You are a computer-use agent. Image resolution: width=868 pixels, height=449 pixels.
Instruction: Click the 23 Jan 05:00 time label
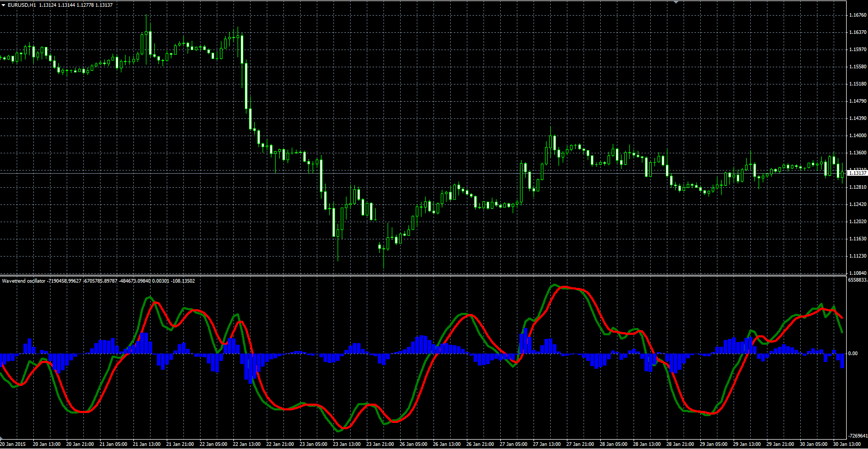[313, 444]
